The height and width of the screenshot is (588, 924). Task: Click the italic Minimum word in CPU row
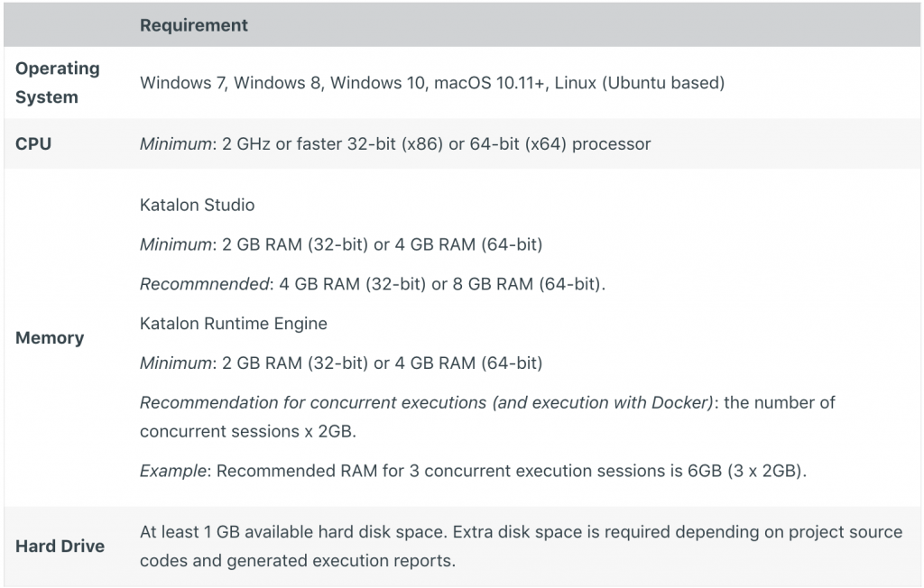175,143
